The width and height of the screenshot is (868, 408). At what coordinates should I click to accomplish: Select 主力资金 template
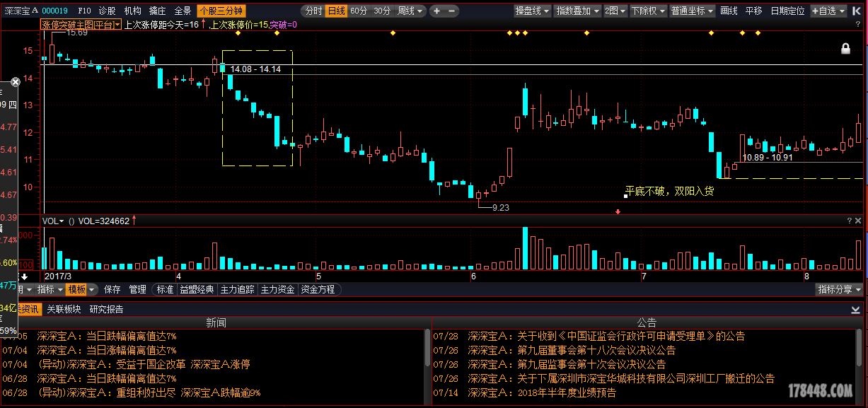277,289
